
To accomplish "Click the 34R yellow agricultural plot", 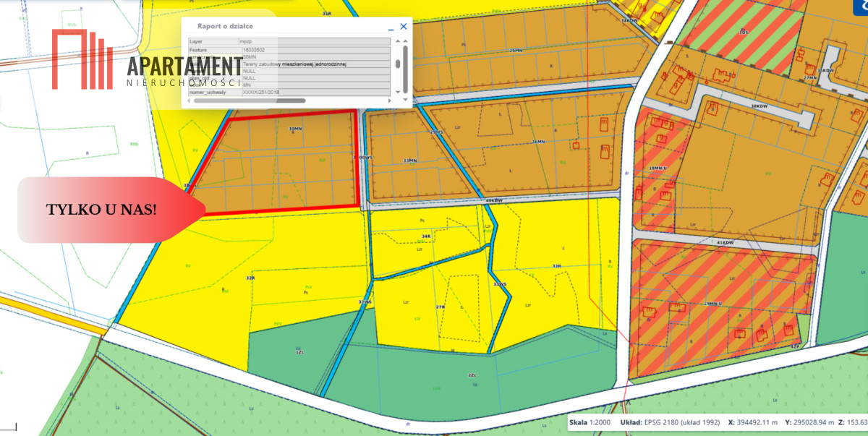I will 426,236.
